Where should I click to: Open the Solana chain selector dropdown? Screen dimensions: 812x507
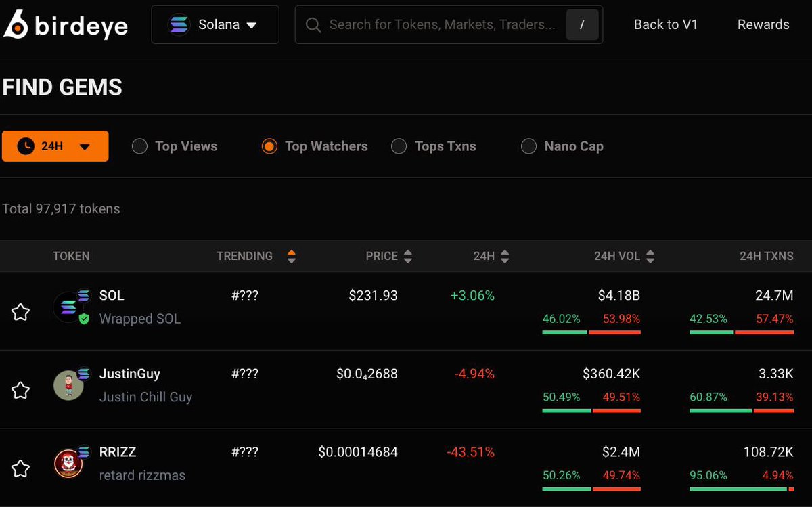(x=215, y=25)
